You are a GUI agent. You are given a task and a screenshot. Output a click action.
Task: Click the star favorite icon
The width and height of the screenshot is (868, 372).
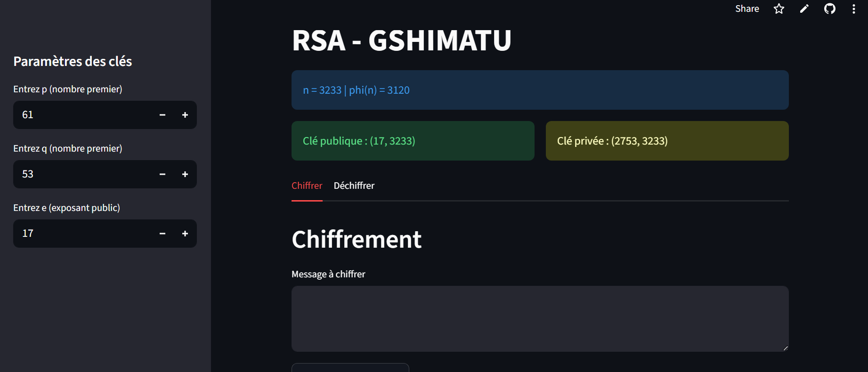(x=779, y=9)
